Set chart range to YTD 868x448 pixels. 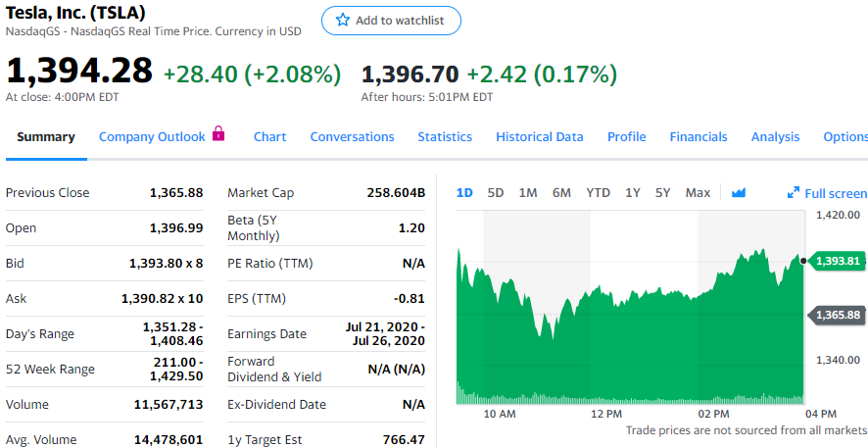[598, 193]
